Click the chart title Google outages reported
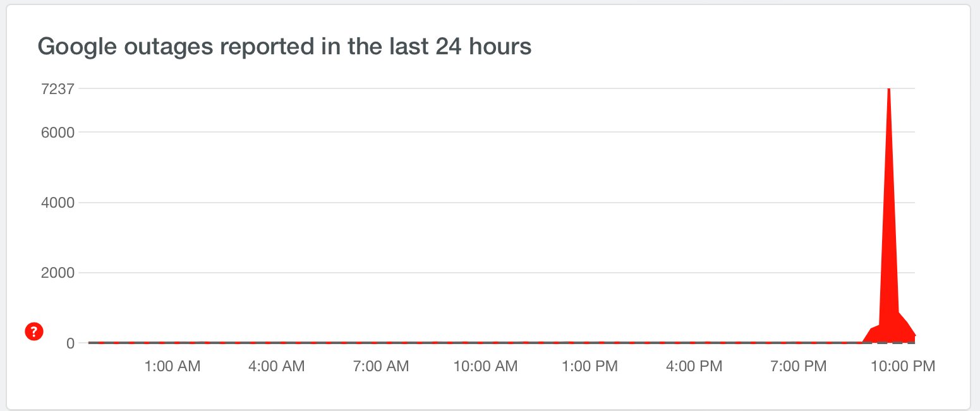Viewport: 980px width, 411px height. tap(285, 46)
